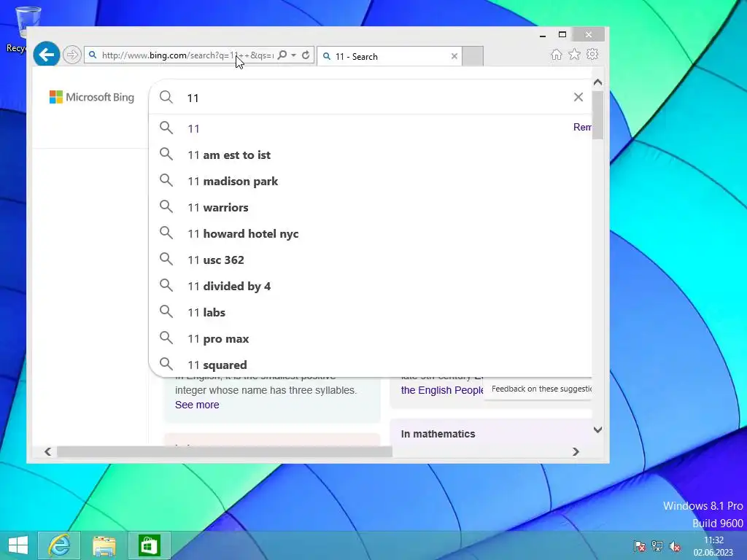This screenshot has width=747, height=560.
Task: Click magnifier icon beside '11 warriors'
Action: pos(166,206)
